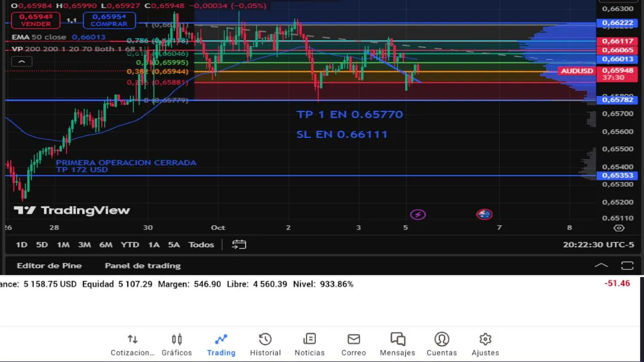Maximize the bottom panel icon
The image size is (644, 362).
click(x=627, y=265)
